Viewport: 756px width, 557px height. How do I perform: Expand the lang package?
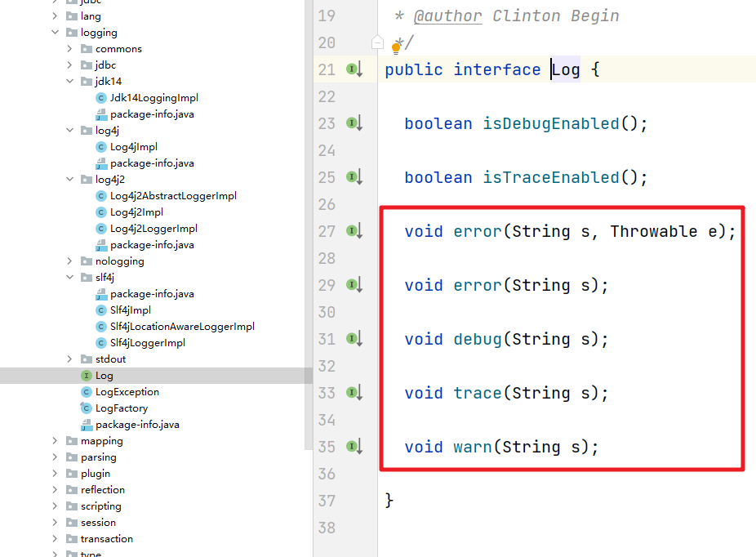pyautogui.click(x=55, y=16)
